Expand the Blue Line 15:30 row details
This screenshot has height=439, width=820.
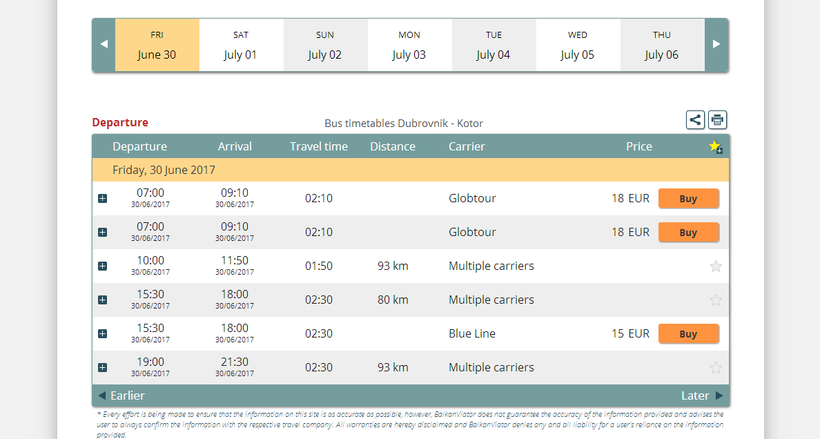click(102, 334)
